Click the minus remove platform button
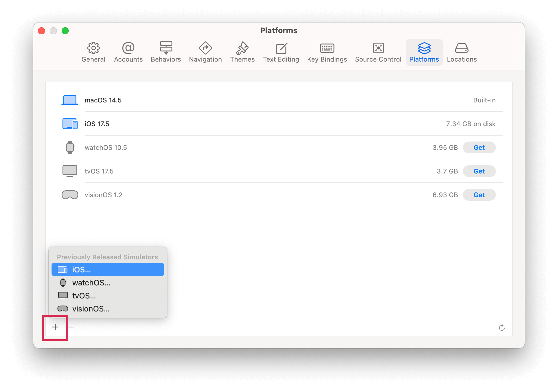 point(71,327)
